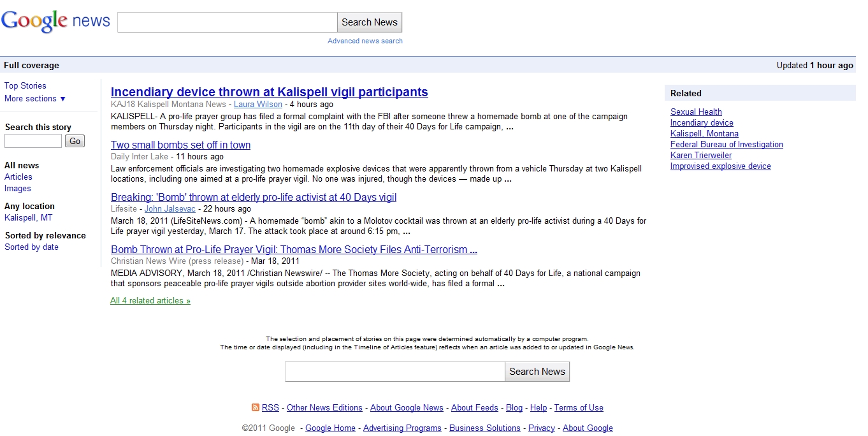868x436 pixels.
Task: Open Advanced news search
Action: click(x=365, y=41)
